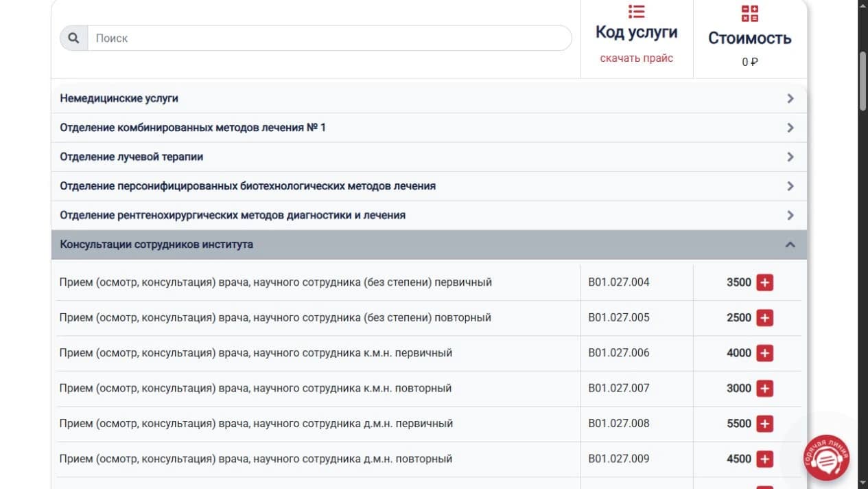
Task: Click the search magnifier icon
Action: click(74, 38)
